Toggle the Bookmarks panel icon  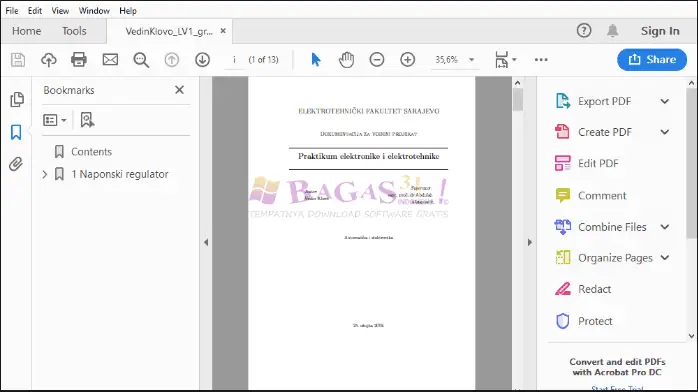click(16, 132)
